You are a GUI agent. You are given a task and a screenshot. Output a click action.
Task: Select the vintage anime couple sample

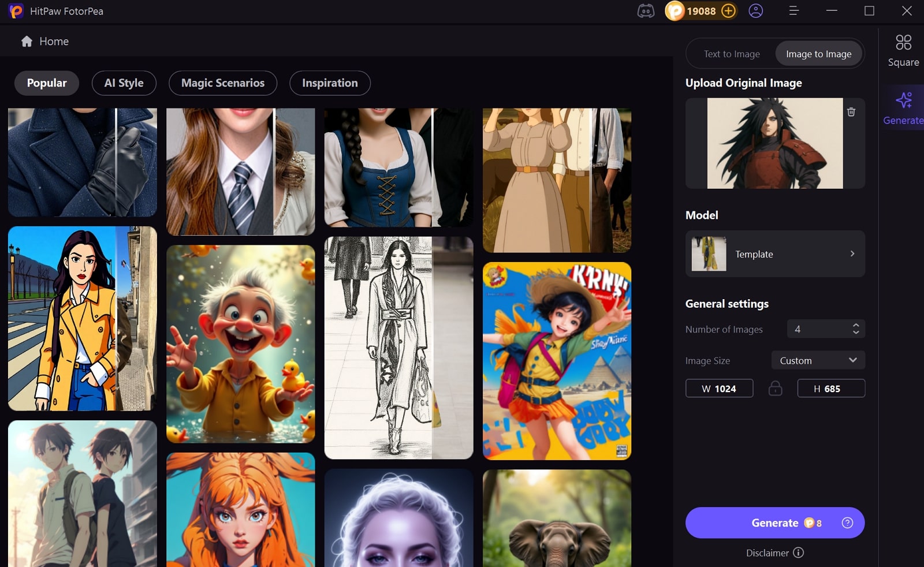click(x=557, y=180)
